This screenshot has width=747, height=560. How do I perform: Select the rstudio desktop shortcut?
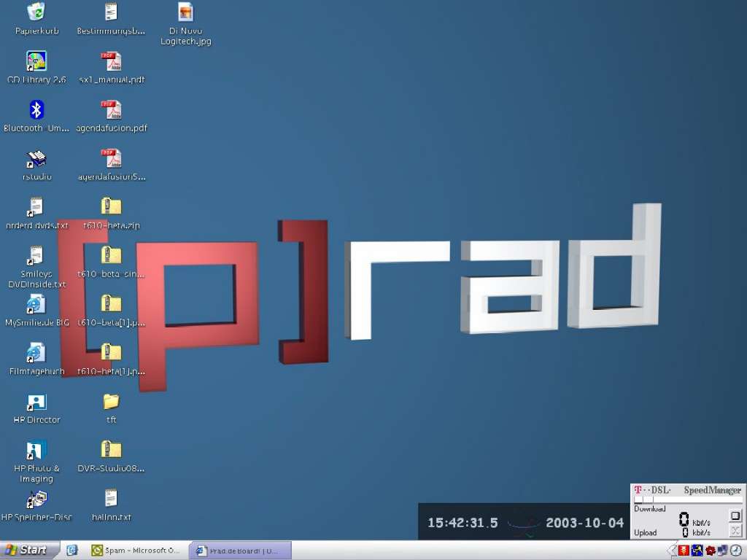pyautogui.click(x=36, y=159)
